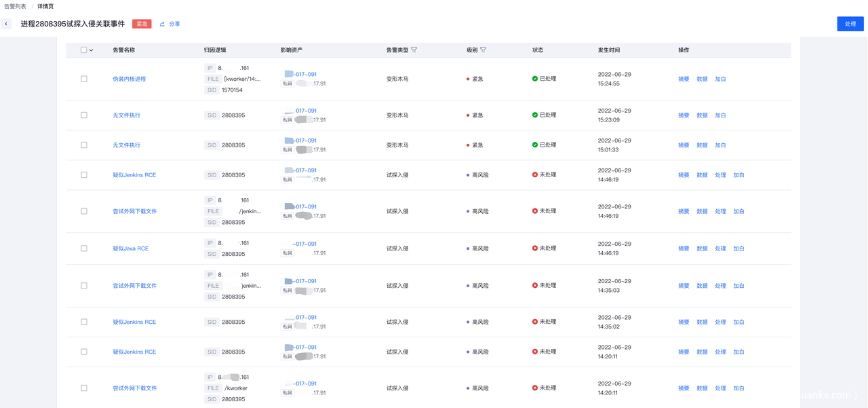This screenshot has height=408, width=868.
Task: Open the 告警类型 column filter icon
Action: pos(414,50)
